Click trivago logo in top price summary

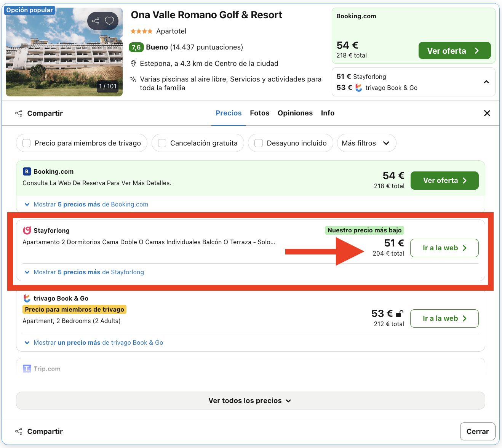click(x=359, y=88)
